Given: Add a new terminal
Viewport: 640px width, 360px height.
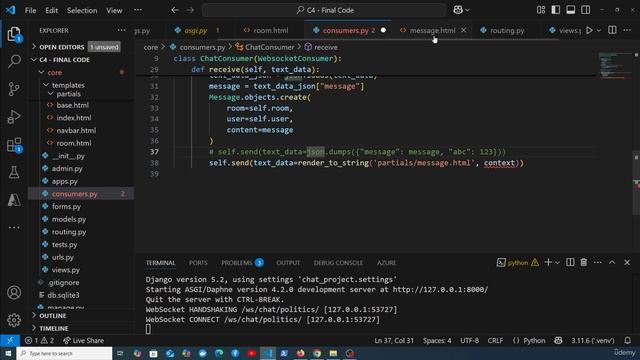Looking at the screenshot, I should (x=548, y=262).
